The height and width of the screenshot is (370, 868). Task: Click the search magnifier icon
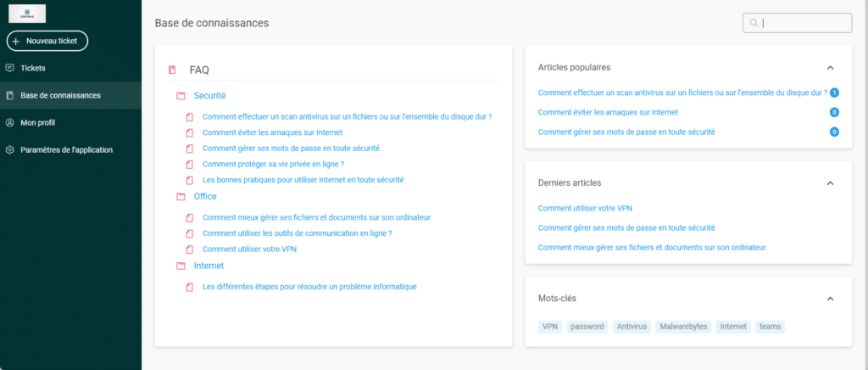[x=753, y=23]
